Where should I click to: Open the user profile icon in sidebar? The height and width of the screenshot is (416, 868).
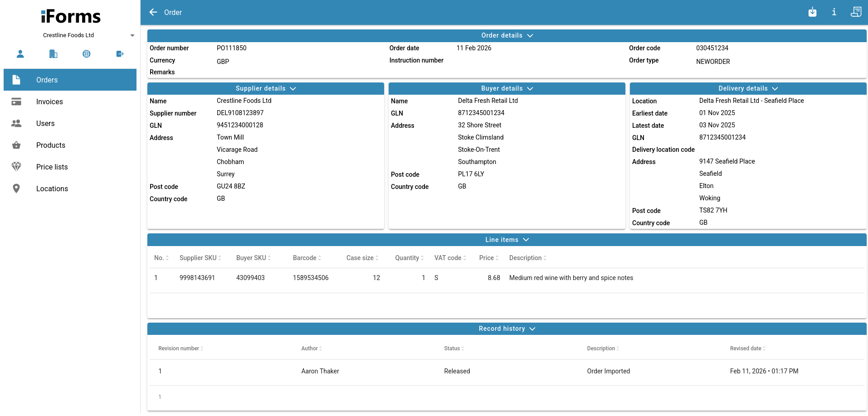coord(20,54)
